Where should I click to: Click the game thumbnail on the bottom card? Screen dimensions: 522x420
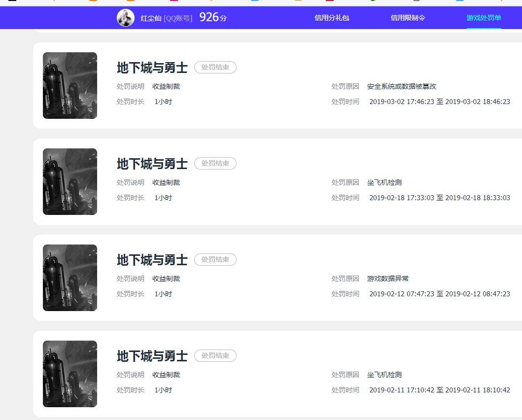pos(70,373)
